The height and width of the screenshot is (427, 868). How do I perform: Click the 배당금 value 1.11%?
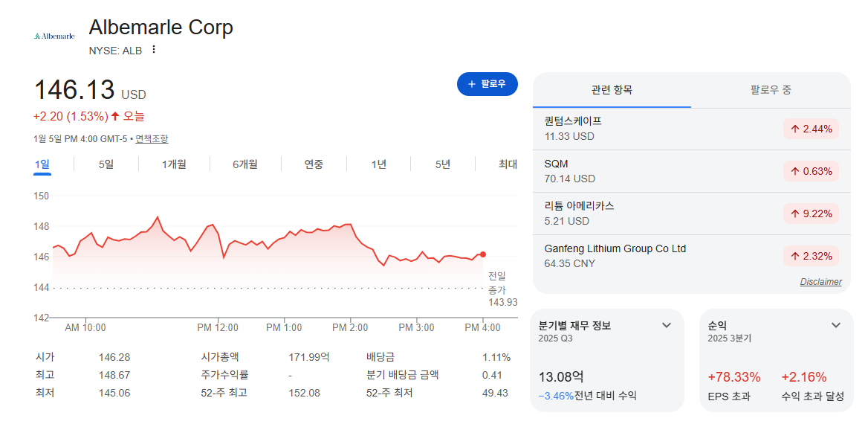click(x=496, y=357)
